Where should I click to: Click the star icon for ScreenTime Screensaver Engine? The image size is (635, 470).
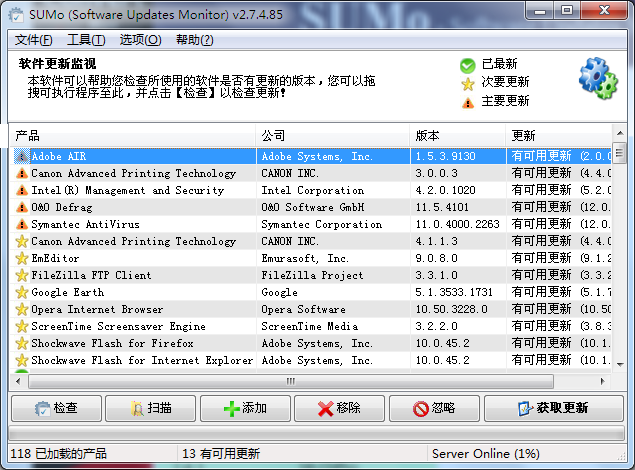pos(21,326)
